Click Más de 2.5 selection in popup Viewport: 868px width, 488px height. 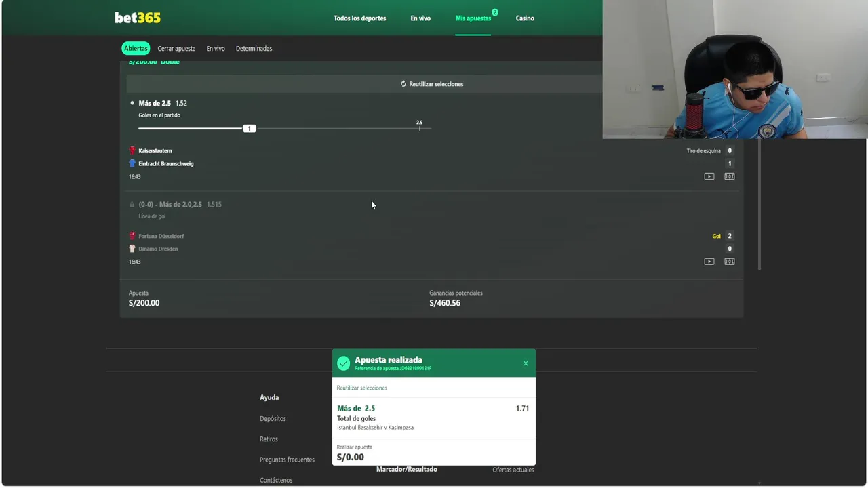[x=356, y=408]
